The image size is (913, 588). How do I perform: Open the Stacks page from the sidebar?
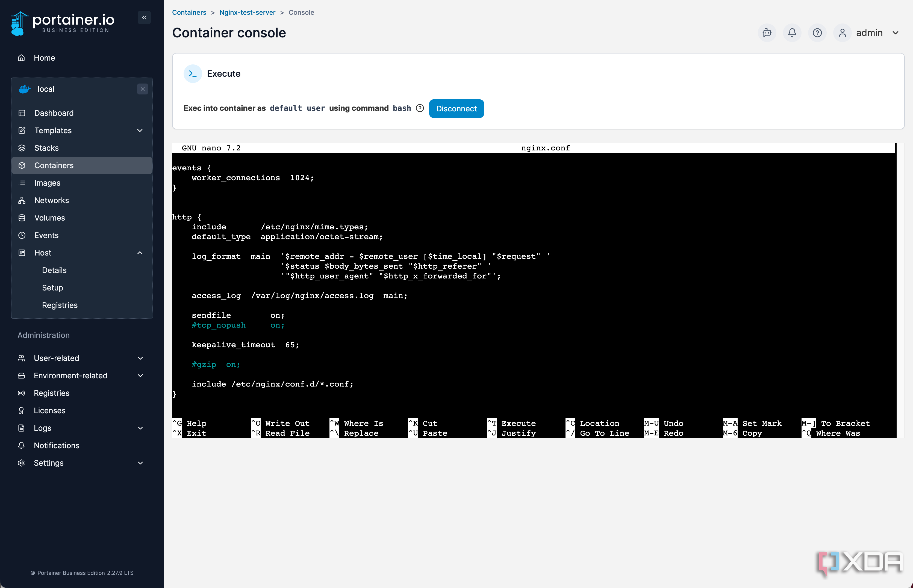point(46,148)
